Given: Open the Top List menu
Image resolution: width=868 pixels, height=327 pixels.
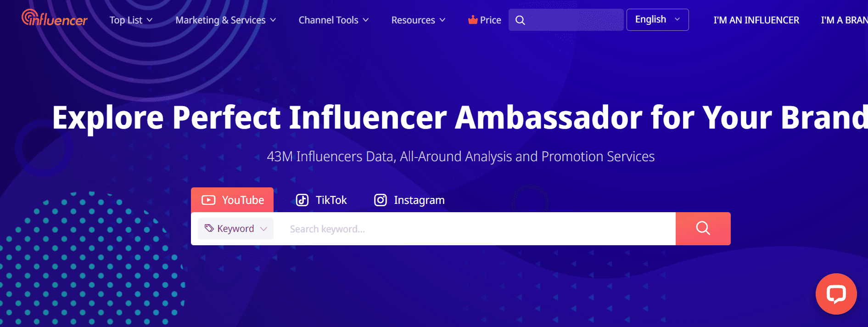Looking at the screenshot, I should (131, 20).
